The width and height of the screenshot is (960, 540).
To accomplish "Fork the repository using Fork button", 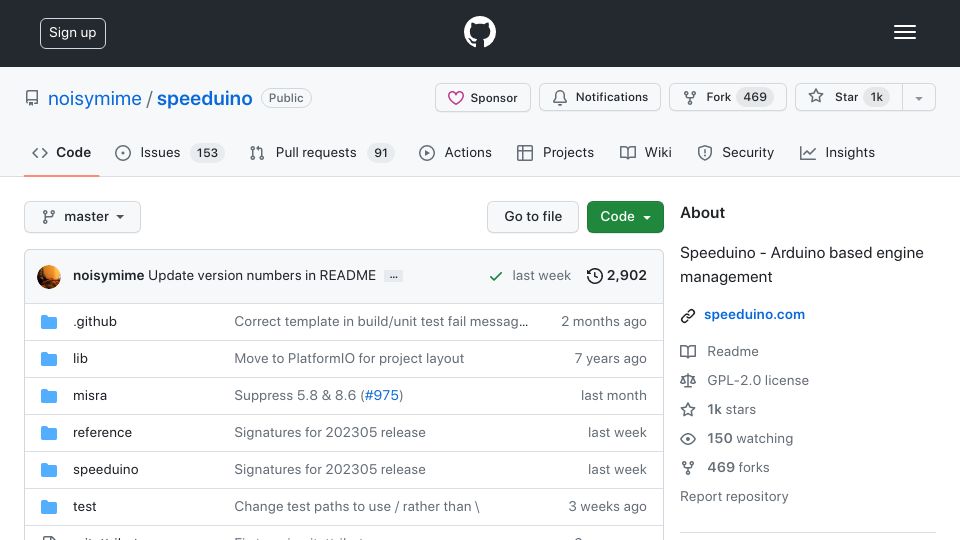I will tap(727, 97).
